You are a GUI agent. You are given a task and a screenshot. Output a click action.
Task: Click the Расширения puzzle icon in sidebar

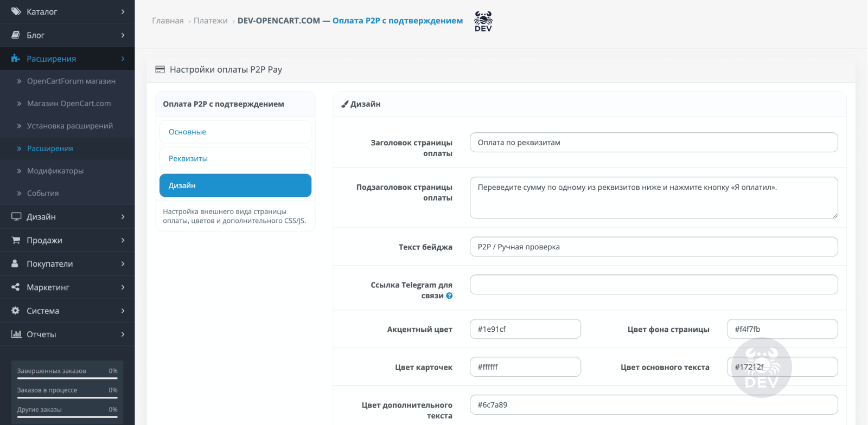pos(16,59)
